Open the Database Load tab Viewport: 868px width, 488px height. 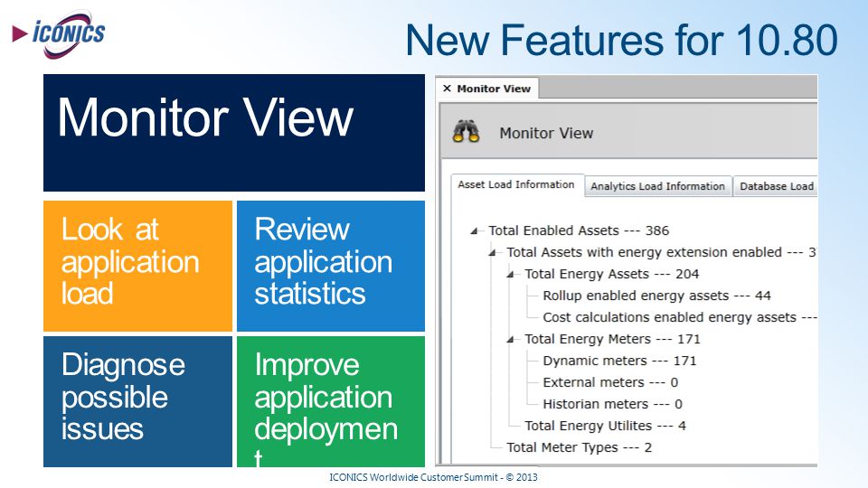click(776, 186)
